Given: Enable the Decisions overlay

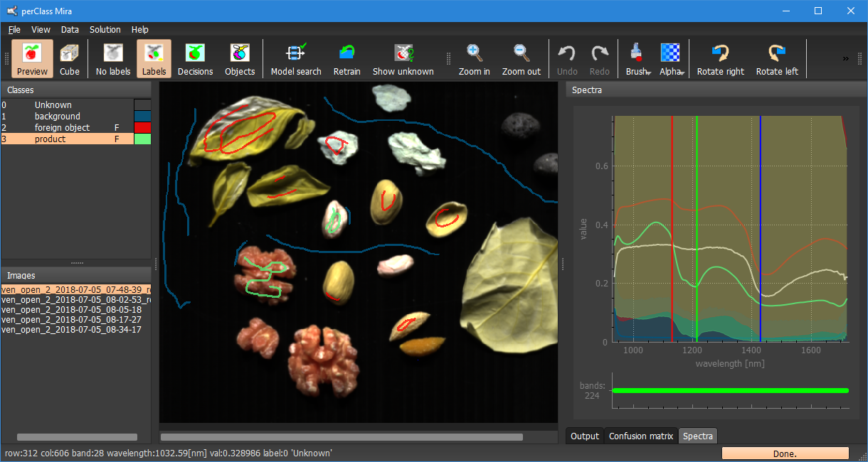Looking at the screenshot, I should tap(195, 59).
